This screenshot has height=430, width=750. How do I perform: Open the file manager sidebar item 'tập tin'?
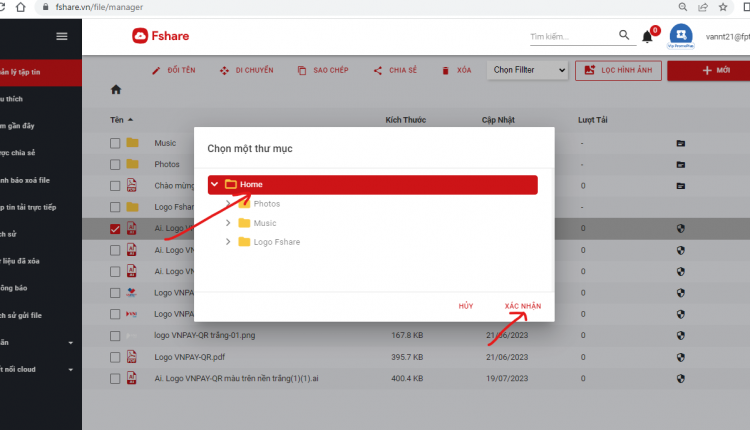41,72
